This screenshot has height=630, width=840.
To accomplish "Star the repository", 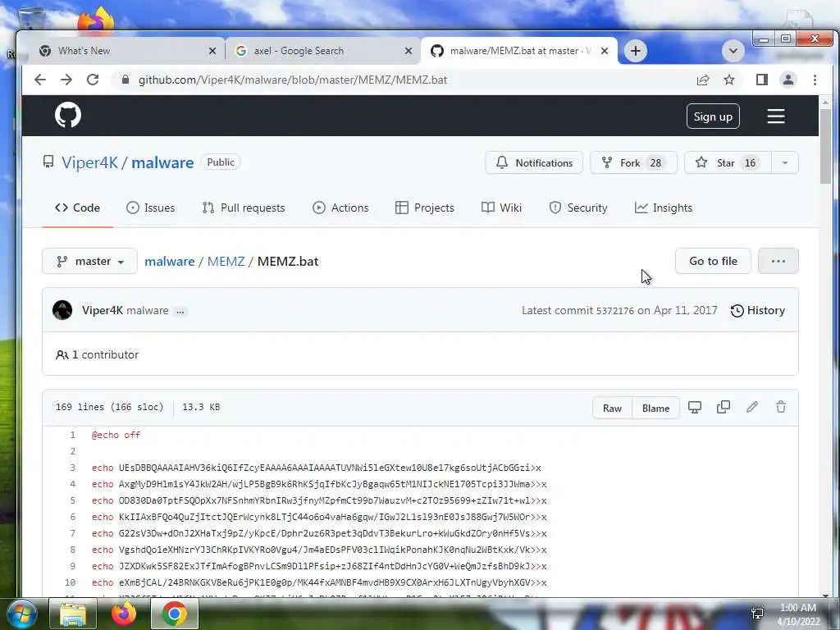I will point(728,163).
